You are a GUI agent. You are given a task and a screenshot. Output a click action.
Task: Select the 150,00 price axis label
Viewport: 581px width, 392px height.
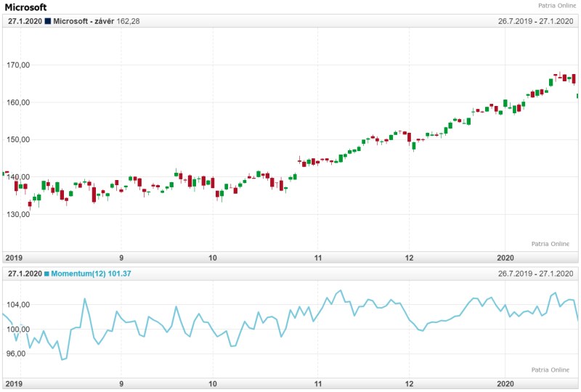pyautogui.click(x=17, y=139)
